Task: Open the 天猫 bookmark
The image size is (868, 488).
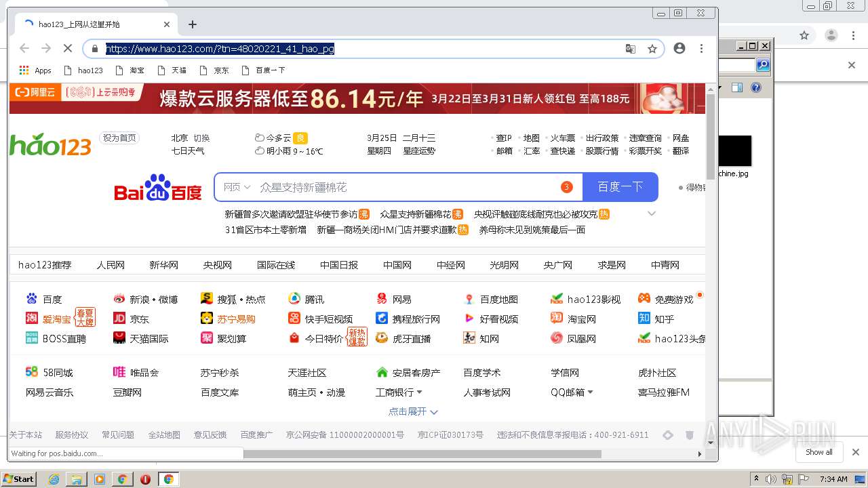Action: point(172,70)
